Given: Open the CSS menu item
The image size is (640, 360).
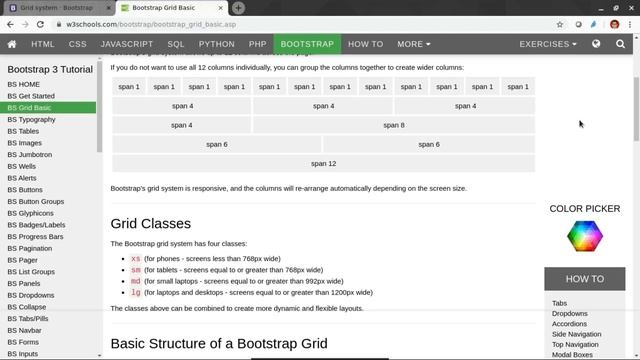Looking at the screenshot, I should tap(78, 44).
